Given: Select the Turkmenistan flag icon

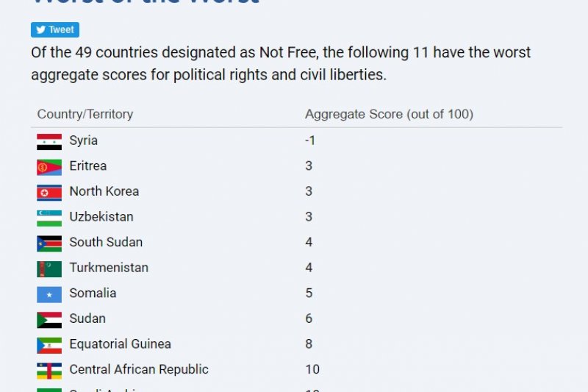Looking at the screenshot, I should click(x=49, y=268).
